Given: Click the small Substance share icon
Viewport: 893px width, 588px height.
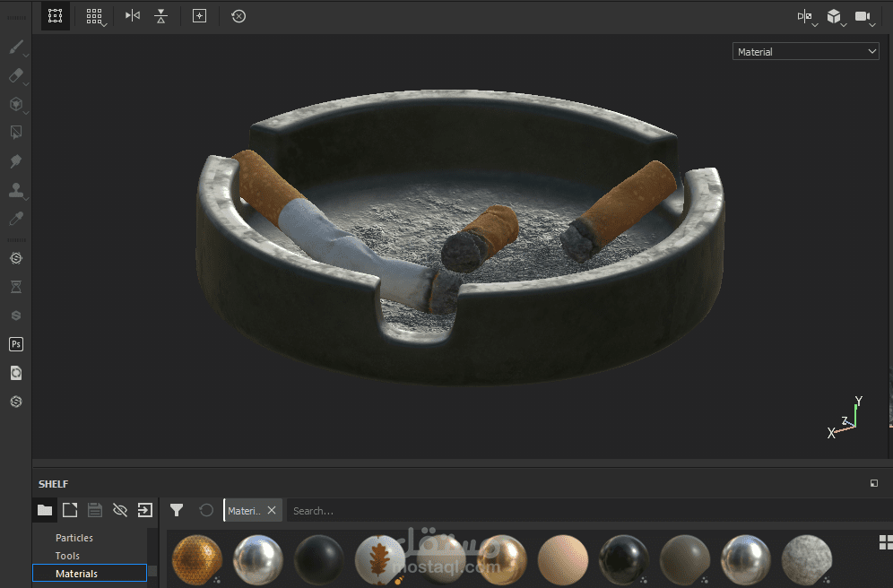Looking at the screenshot, I should 16,316.
